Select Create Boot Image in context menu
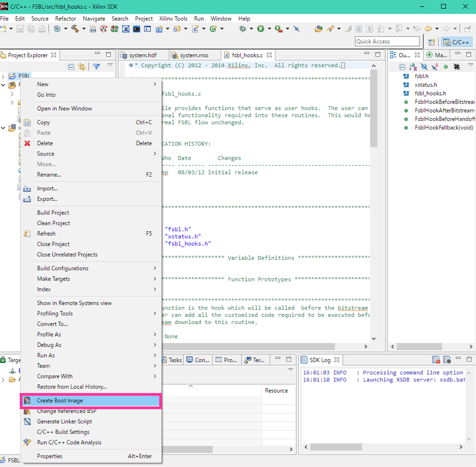This screenshot has height=467, width=476. click(91, 401)
